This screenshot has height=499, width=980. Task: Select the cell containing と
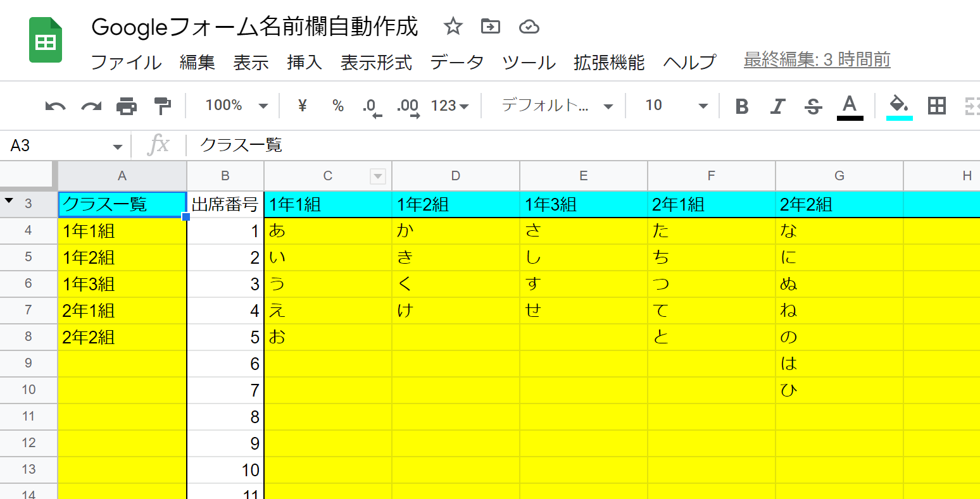(x=712, y=337)
